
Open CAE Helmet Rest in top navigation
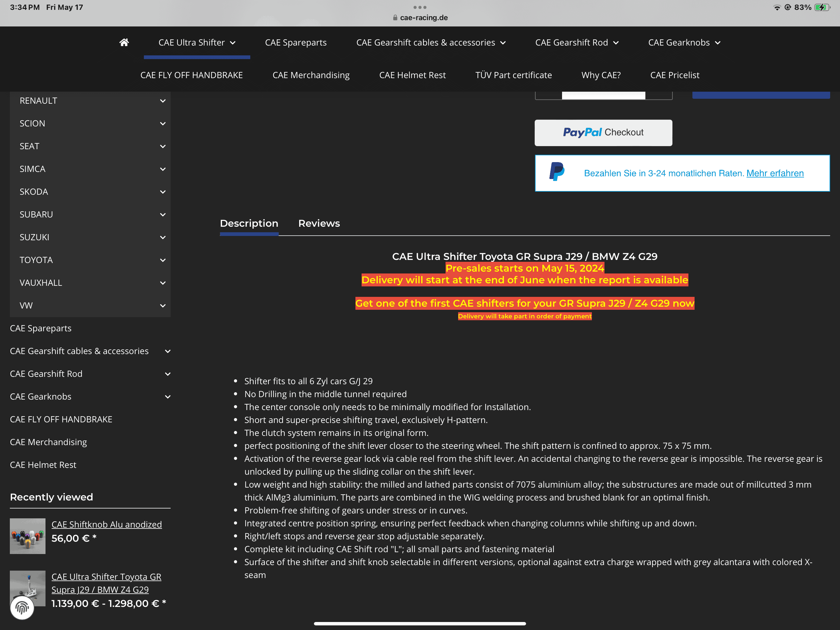412,75
